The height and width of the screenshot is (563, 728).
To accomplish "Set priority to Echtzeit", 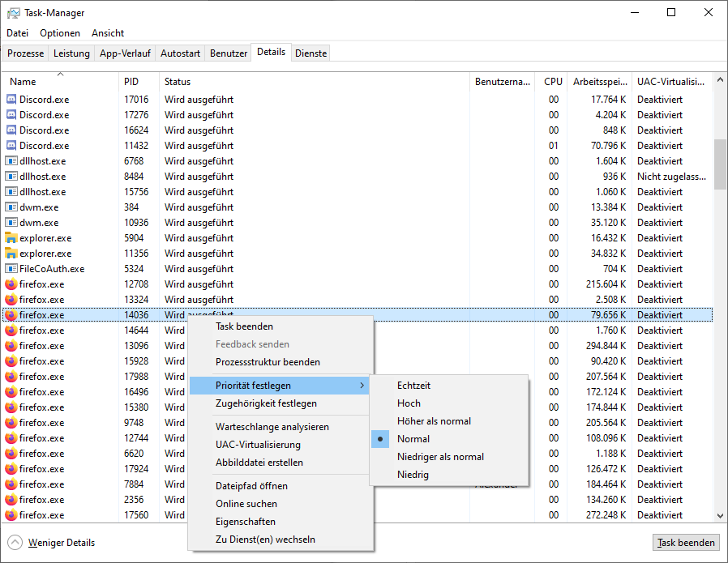I will (449, 386).
